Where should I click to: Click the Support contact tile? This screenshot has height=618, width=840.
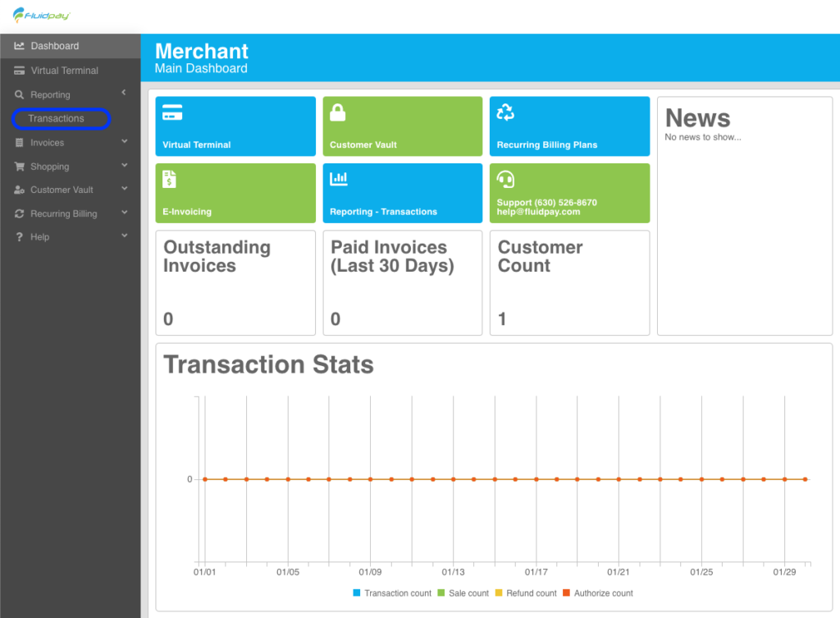(x=569, y=193)
